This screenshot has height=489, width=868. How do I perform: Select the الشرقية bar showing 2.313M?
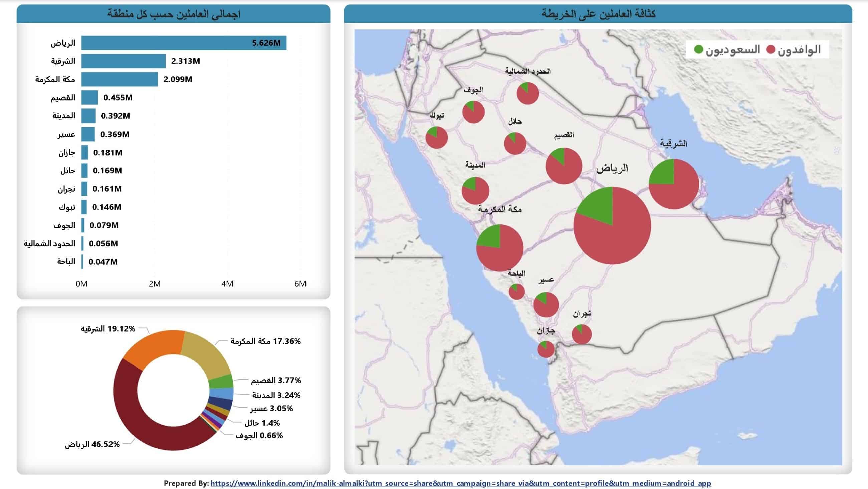tap(123, 61)
